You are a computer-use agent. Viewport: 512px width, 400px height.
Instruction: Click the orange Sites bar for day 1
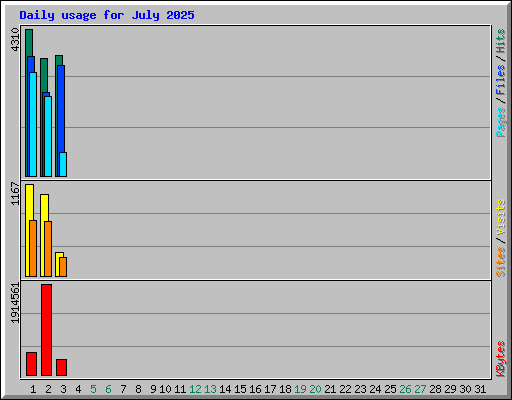[33, 248]
